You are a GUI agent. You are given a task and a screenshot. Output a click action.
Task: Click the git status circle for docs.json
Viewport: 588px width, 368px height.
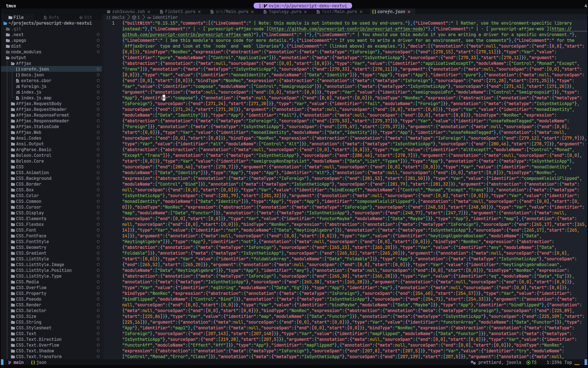[98, 75]
